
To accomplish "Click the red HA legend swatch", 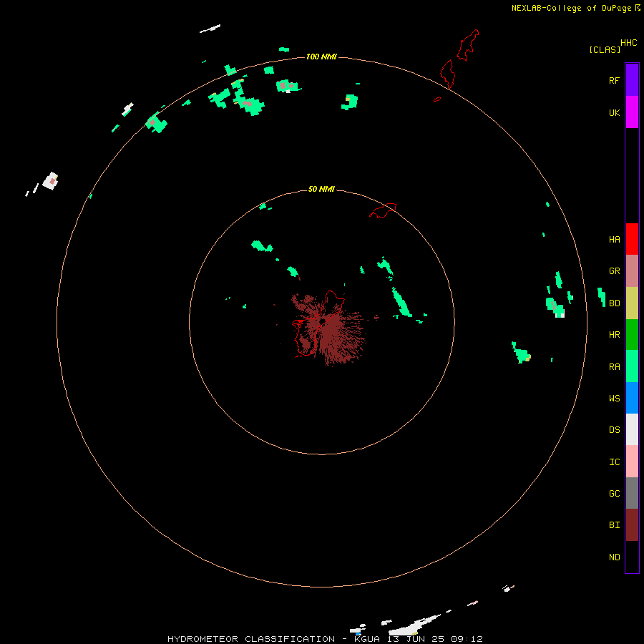I will 632,239.
